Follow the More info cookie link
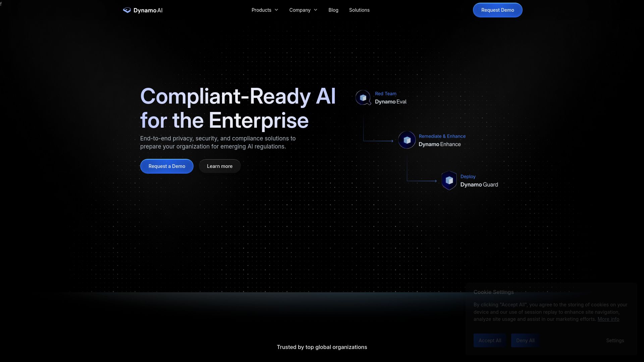644x362 pixels. click(x=608, y=319)
